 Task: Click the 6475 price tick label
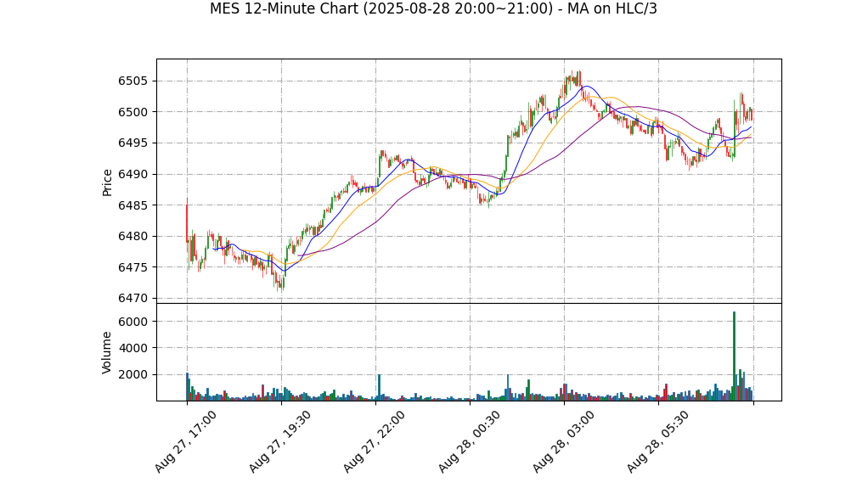click(132, 267)
